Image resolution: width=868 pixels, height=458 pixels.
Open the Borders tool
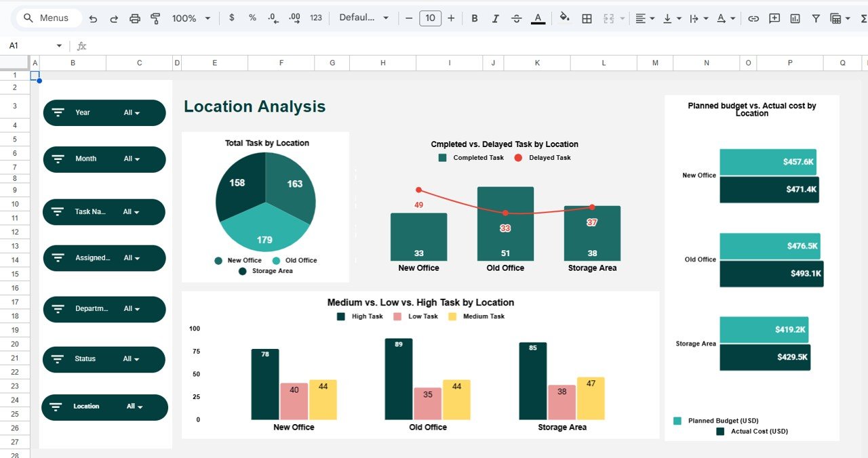(586, 18)
